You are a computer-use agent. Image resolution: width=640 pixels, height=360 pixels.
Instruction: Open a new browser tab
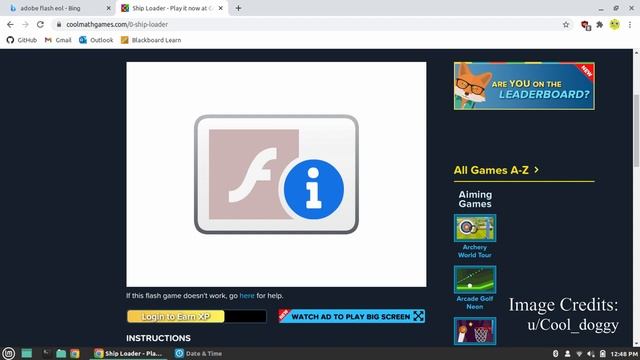pyautogui.click(x=238, y=8)
